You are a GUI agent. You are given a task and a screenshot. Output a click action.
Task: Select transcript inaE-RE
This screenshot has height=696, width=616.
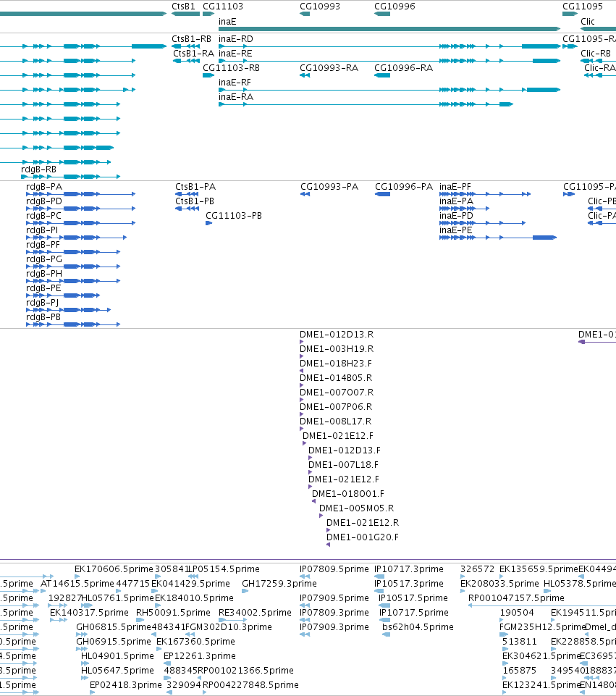click(389, 61)
